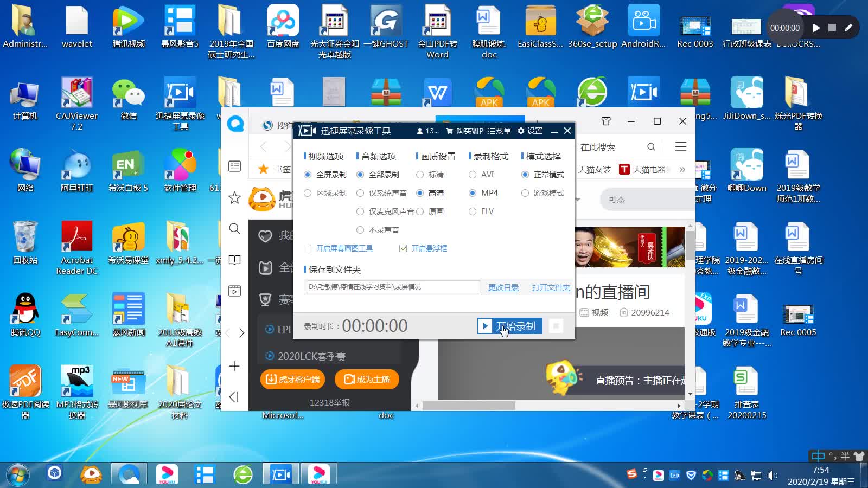Open the 菜单 list in recorder title bar
The image size is (868, 488).
499,131
